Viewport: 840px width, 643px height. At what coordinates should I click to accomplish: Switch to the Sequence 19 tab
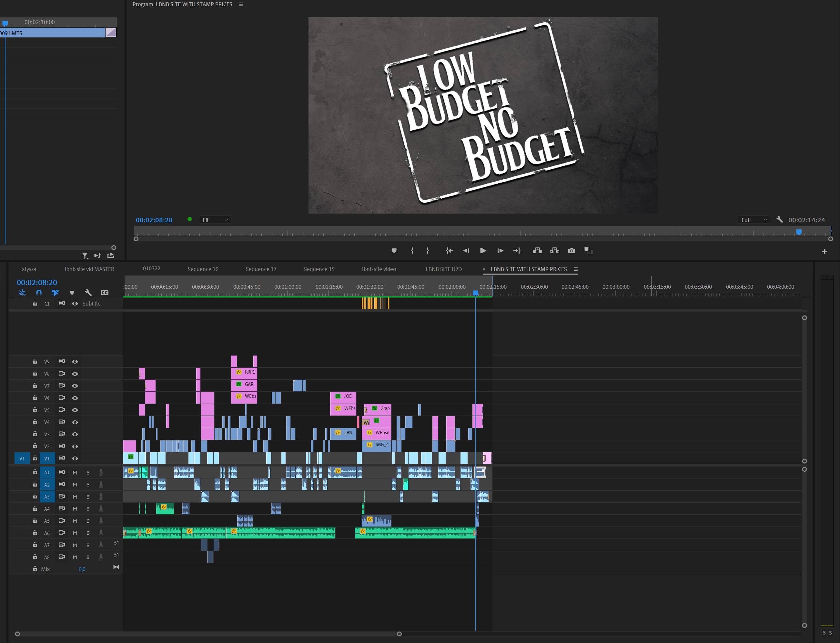tap(203, 269)
